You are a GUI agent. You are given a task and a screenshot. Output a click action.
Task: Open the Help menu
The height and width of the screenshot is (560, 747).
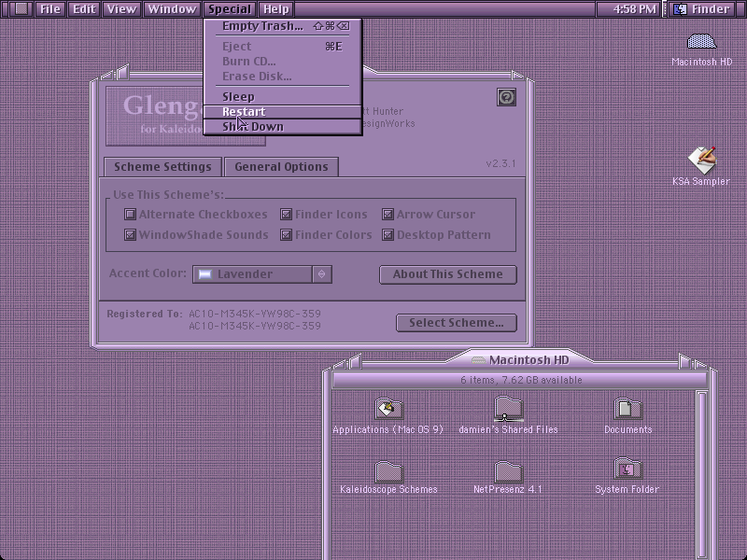click(x=276, y=9)
